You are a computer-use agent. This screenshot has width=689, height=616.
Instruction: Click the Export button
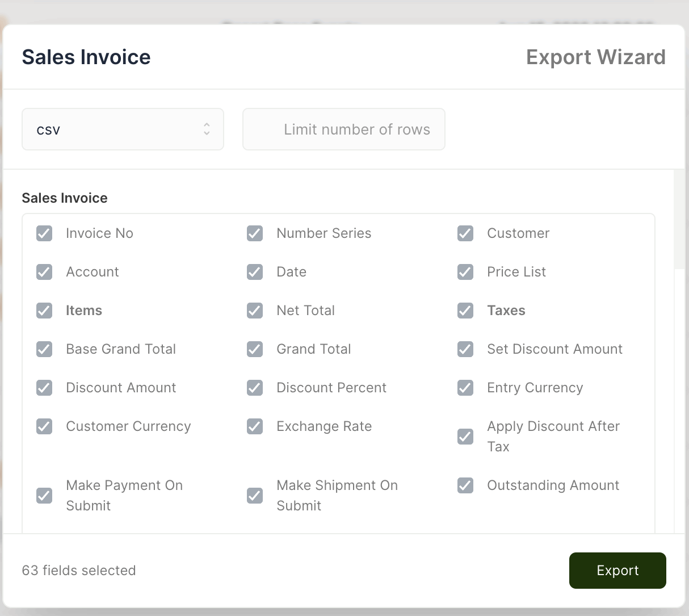point(617,571)
